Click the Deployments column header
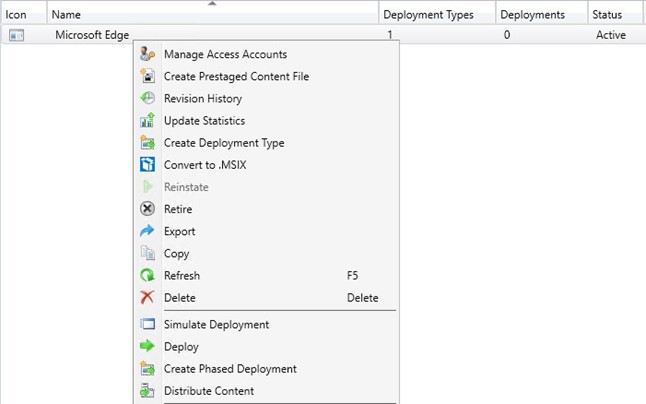646x404 pixels. tap(541, 14)
